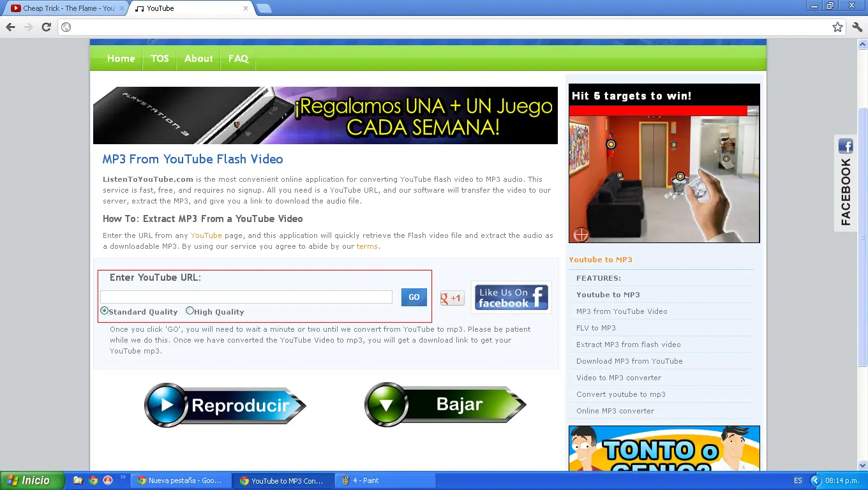Open 'Extract MP3 from flash video' link
The image size is (868, 490).
(x=628, y=345)
